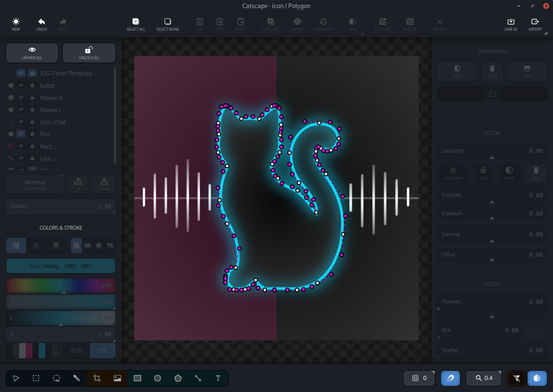The width and height of the screenshot is (553, 392).
Task: Click the hue H slider
Action: click(61, 285)
